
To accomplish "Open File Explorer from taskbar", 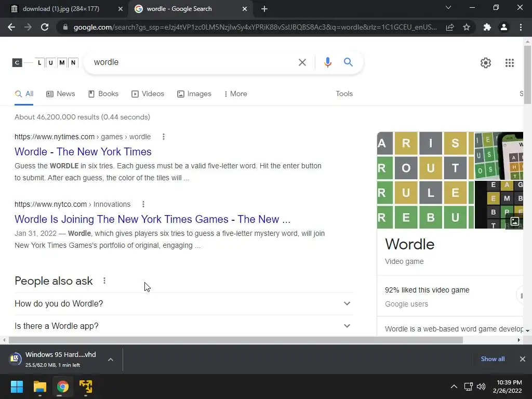I will click(x=39, y=387).
